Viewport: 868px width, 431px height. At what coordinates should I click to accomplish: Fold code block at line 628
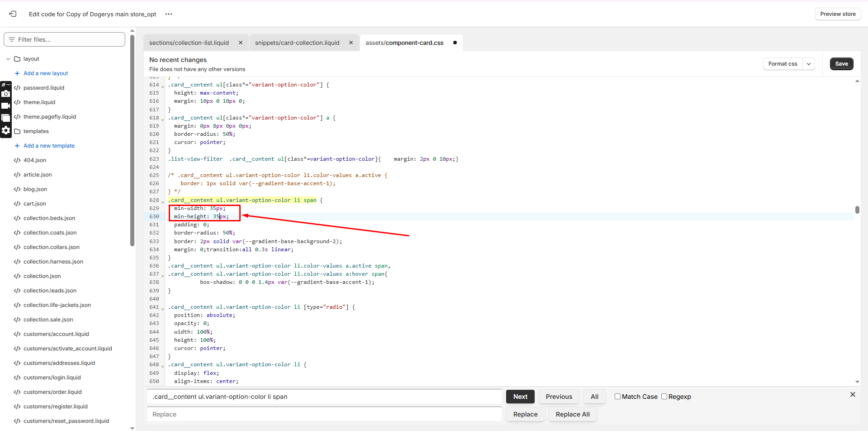point(163,201)
